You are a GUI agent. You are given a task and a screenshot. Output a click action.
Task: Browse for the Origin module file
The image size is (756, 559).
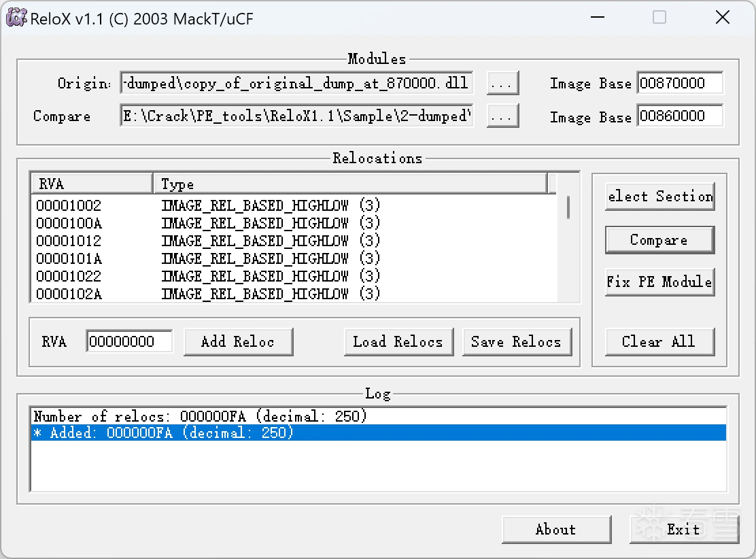[502, 84]
